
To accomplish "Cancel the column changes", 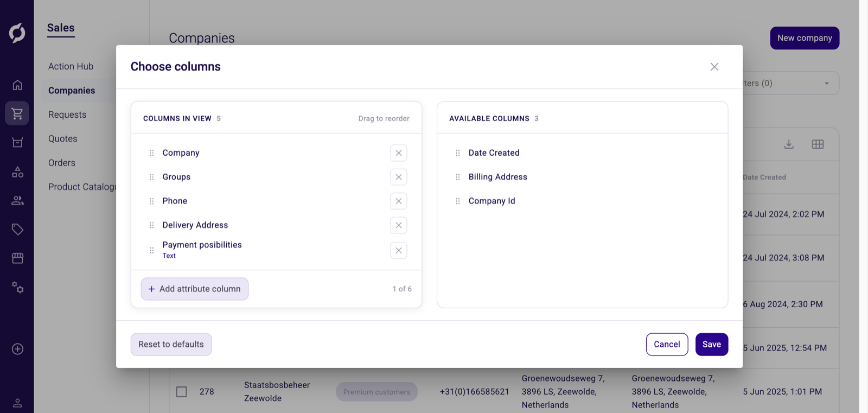I will pyautogui.click(x=667, y=345).
